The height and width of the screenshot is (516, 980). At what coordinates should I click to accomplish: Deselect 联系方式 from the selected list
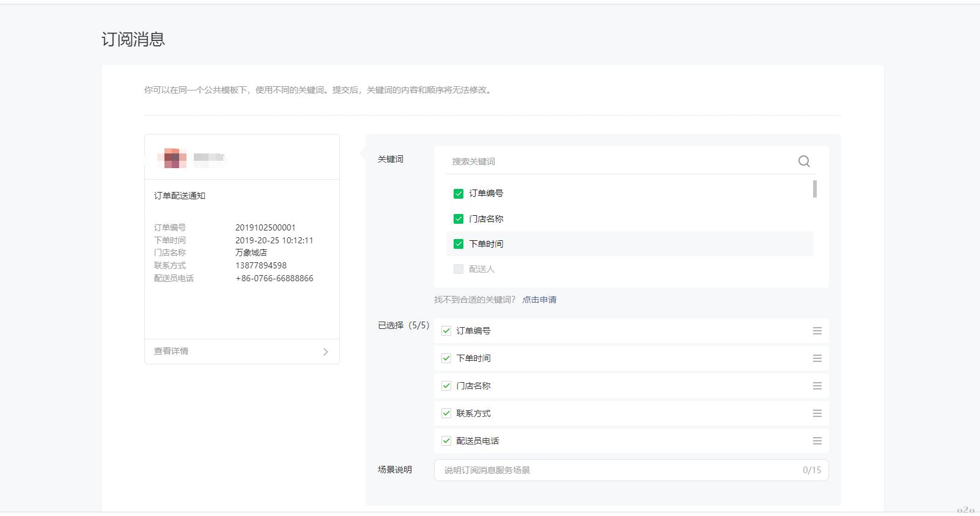point(446,413)
